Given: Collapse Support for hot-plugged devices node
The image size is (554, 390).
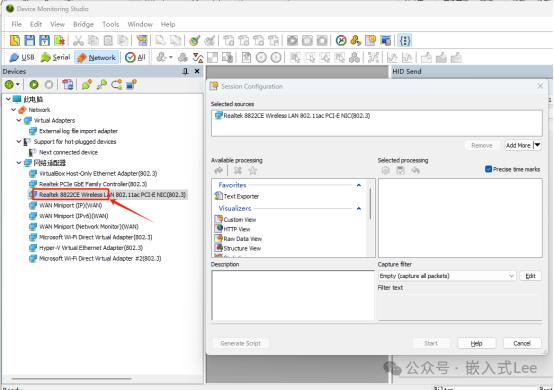Looking at the screenshot, I should (19, 142).
